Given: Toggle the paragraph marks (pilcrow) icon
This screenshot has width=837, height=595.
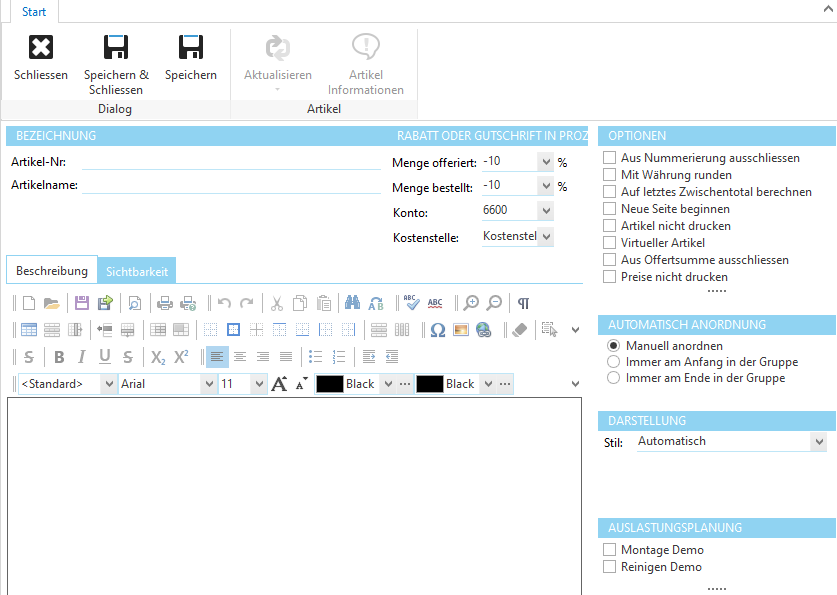Looking at the screenshot, I should 523,303.
